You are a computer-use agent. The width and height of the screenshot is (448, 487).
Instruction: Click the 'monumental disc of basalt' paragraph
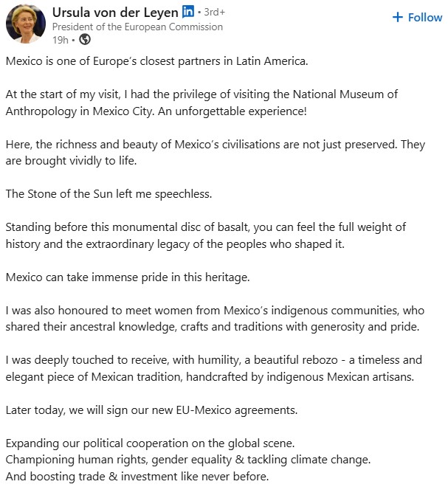click(x=206, y=235)
